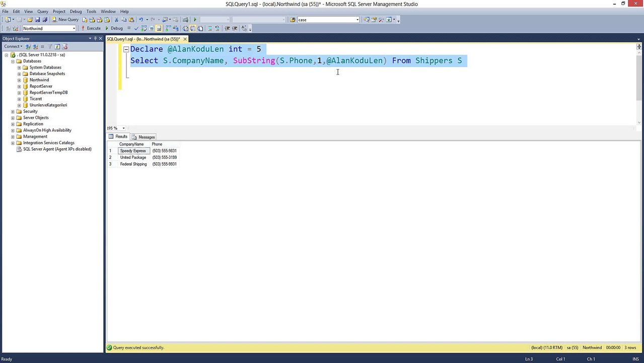Click the Disconnect icon in Object Explorer
The width and height of the screenshot is (644, 363).
tap(35, 46)
